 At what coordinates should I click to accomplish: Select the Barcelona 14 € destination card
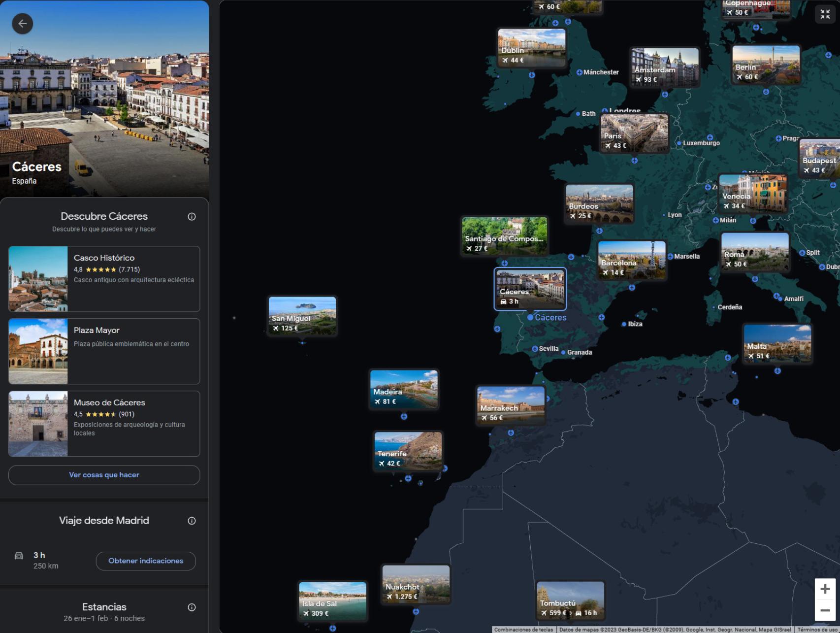tap(632, 260)
